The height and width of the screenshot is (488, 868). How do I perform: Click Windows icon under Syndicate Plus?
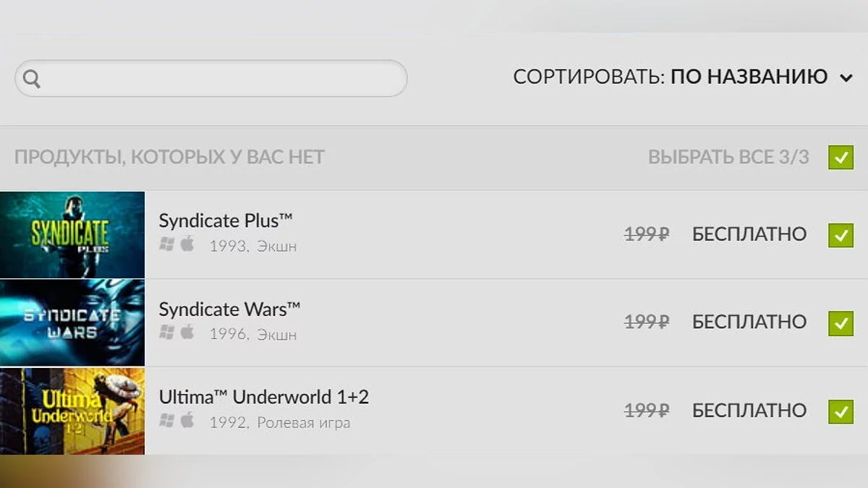point(167,244)
